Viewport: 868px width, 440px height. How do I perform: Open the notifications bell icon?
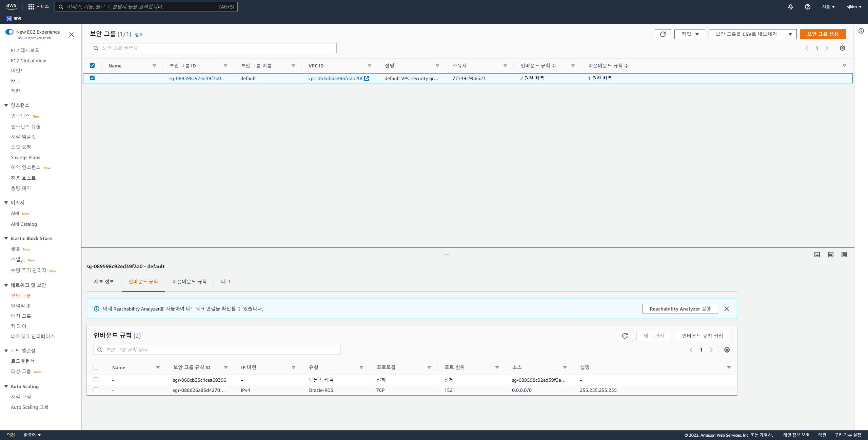(790, 7)
